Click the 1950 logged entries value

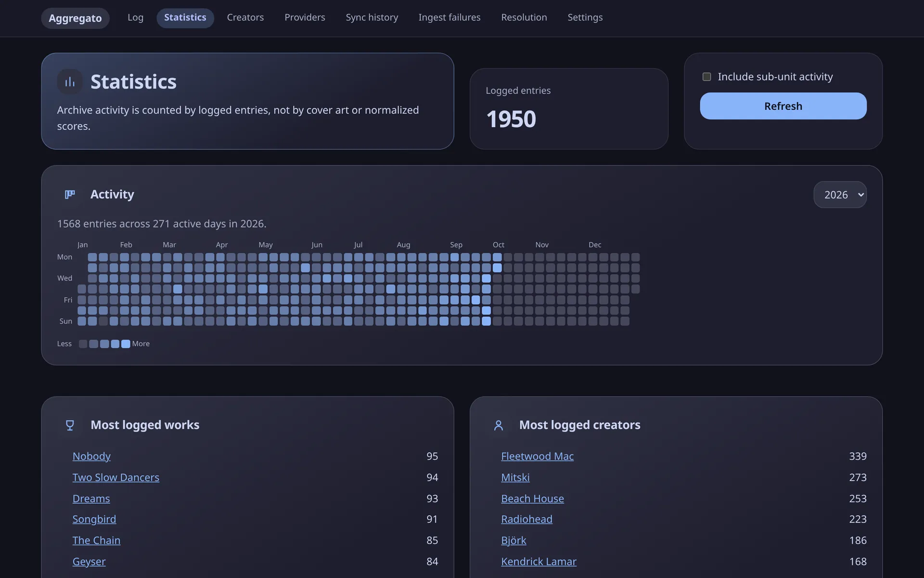(x=511, y=119)
